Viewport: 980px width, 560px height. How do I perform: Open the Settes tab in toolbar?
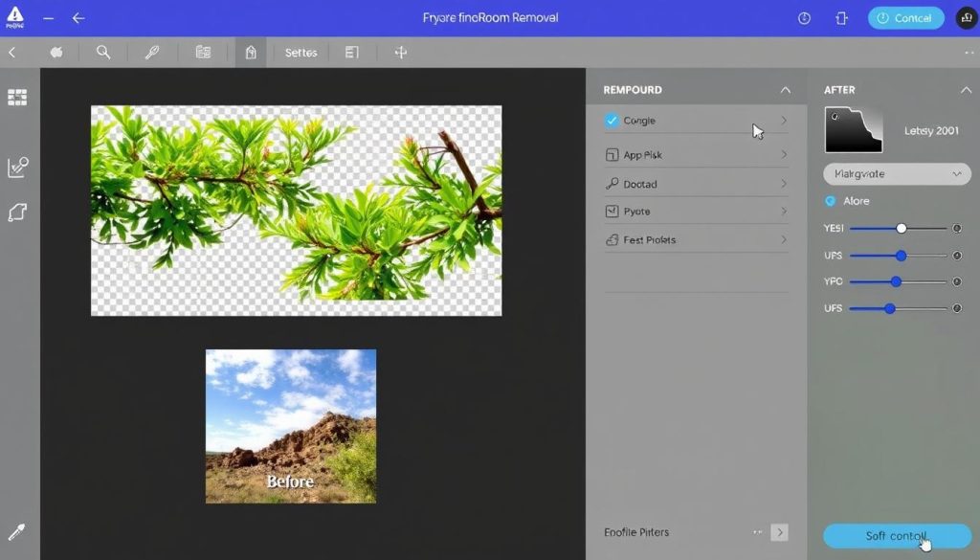pyautogui.click(x=301, y=53)
